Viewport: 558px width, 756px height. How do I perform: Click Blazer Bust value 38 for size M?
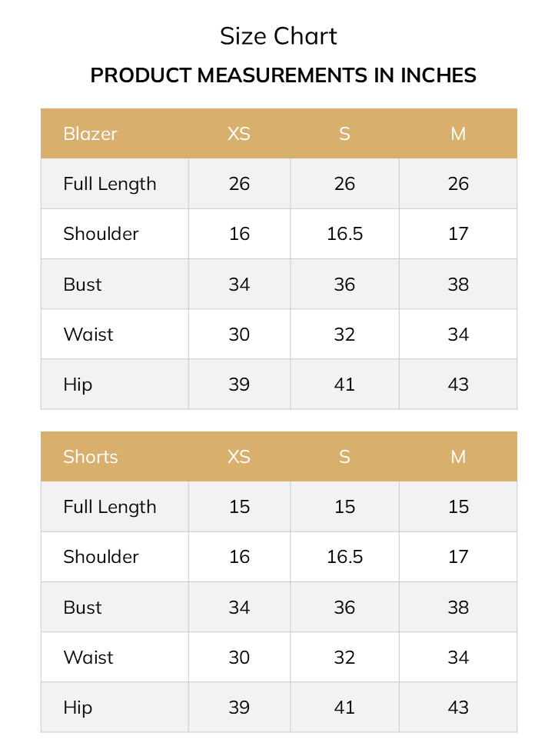tap(458, 285)
